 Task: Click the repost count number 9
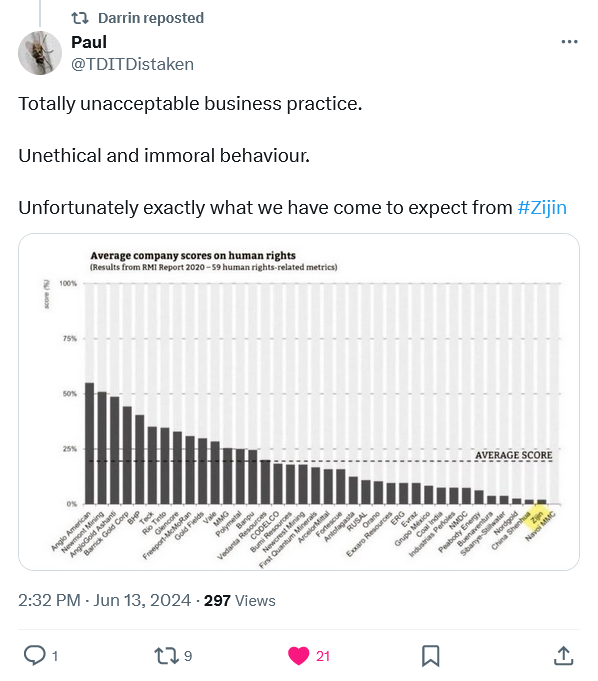point(188,656)
